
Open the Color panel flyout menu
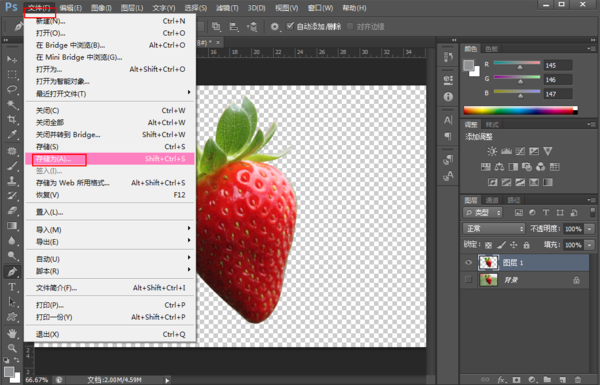[x=591, y=49]
